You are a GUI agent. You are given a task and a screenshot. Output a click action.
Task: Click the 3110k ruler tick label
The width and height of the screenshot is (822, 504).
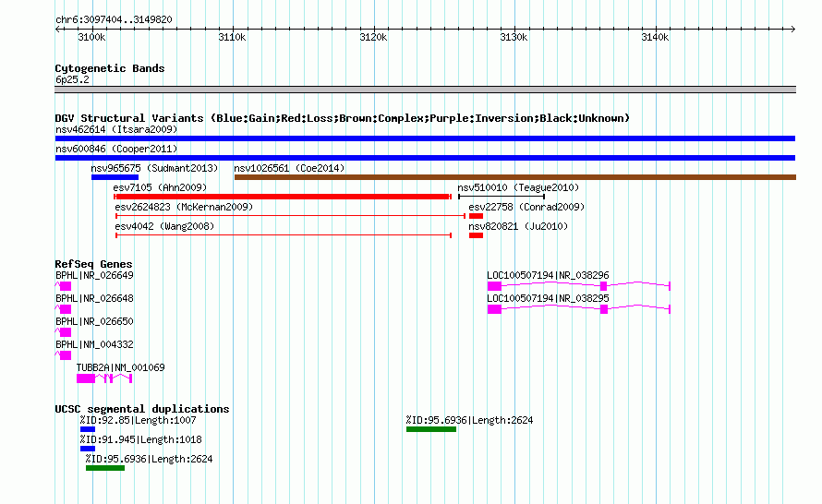232,37
